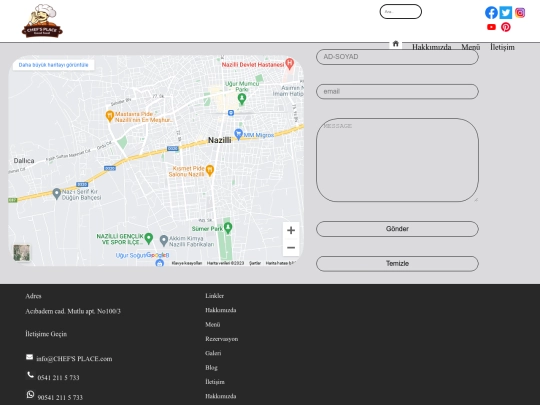Click Akdem Kimya Fabrikaları pin
The image size is (540, 405).
pyautogui.click(x=164, y=240)
